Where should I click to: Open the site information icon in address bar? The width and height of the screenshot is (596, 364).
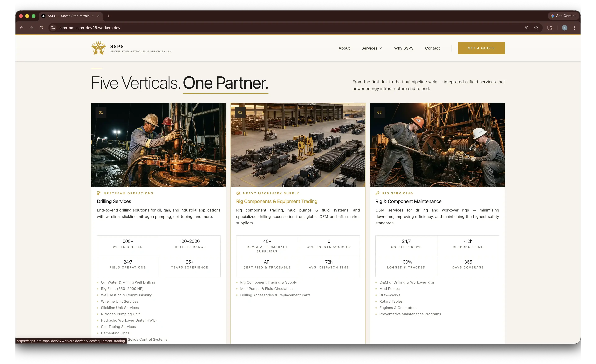coord(53,28)
